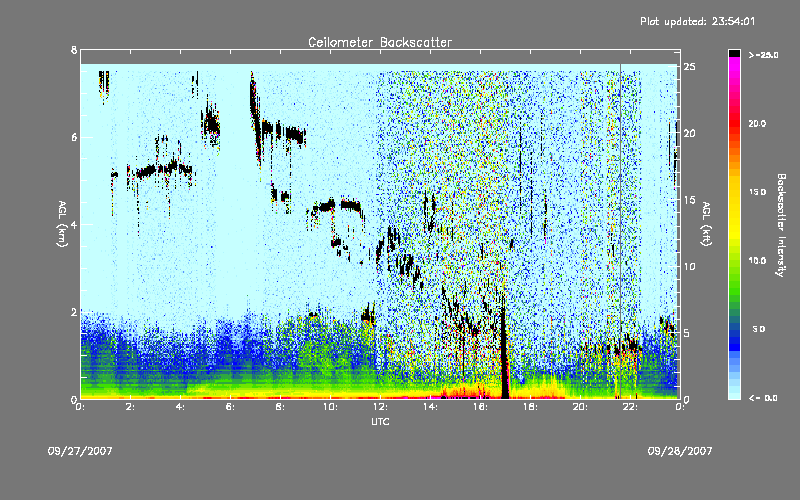800x500 pixels.
Task: Click the black cloud layer near 9 UTC at 6 km
Action: (x=295, y=135)
